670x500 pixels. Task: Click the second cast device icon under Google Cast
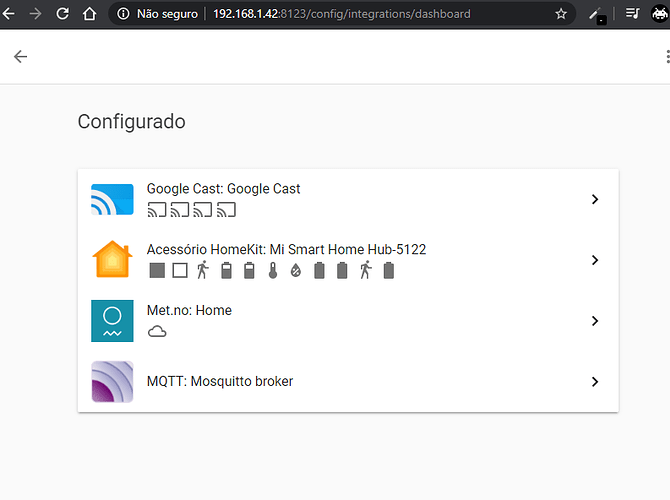click(180, 209)
